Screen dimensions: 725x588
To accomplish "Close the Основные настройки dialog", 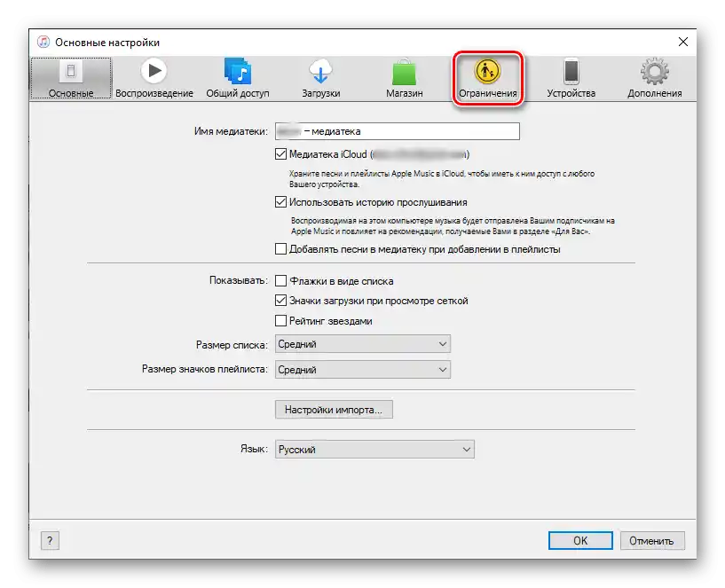I will pyautogui.click(x=683, y=42).
